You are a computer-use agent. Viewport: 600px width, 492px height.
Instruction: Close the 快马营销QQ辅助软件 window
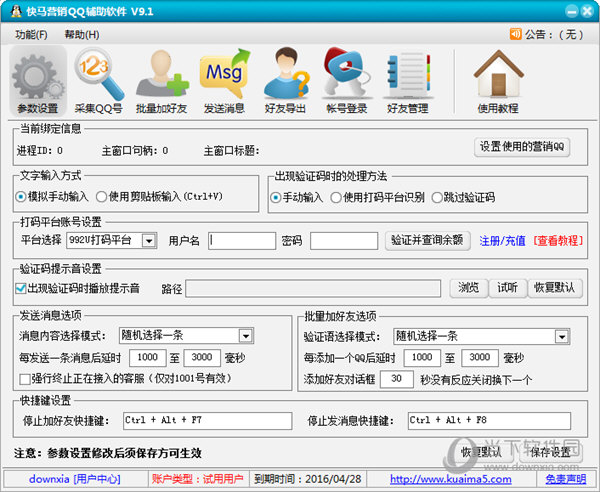(587, 11)
